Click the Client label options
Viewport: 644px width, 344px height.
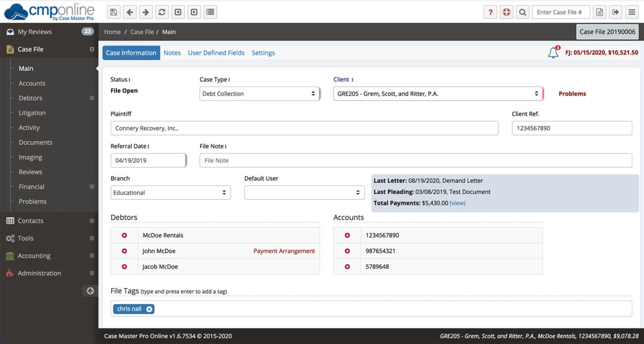point(352,80)
